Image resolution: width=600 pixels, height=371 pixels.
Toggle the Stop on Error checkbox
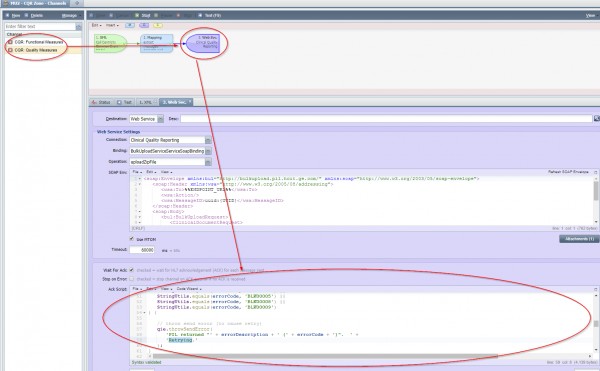[x=132, y=279]
